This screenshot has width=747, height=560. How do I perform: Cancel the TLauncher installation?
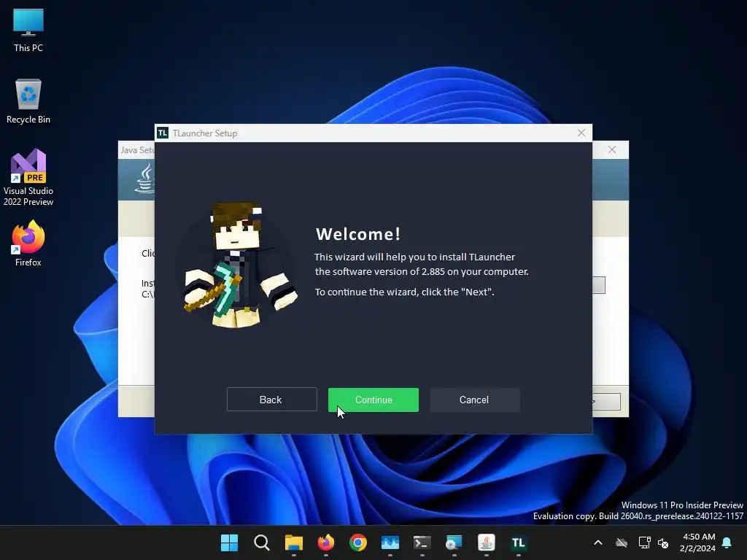[x=474, y=400]
